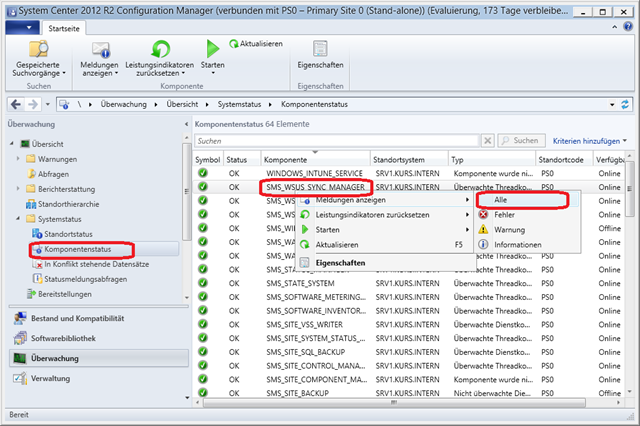
Task: Click Meldungen anzeigen ribbon icon
Action: pyautogui.click(x=100, y=50)
